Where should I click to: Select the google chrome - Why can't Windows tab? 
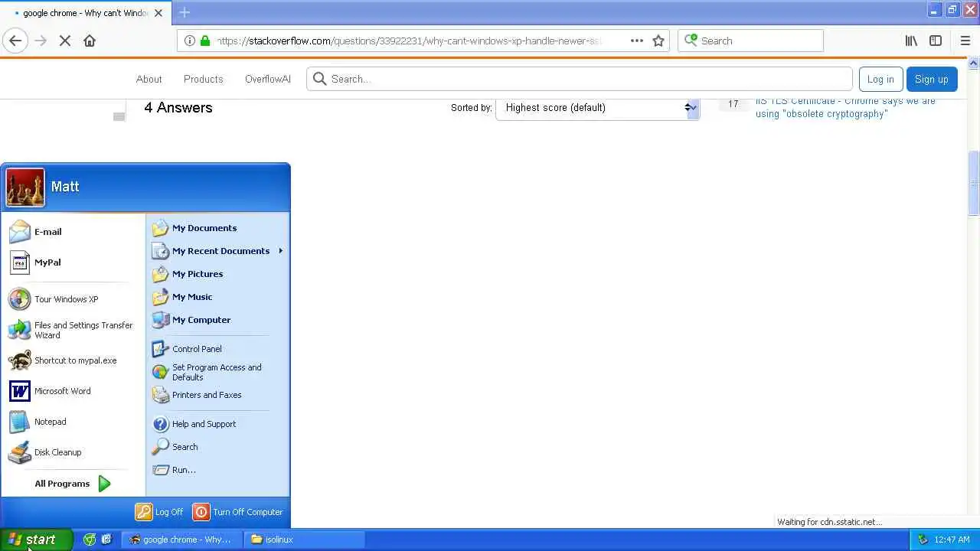84,13
